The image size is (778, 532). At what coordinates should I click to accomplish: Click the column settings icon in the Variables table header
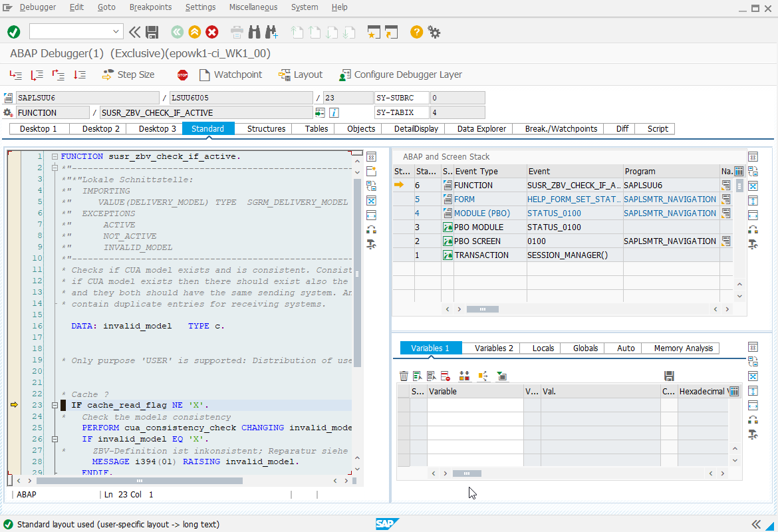pos(735,391)
